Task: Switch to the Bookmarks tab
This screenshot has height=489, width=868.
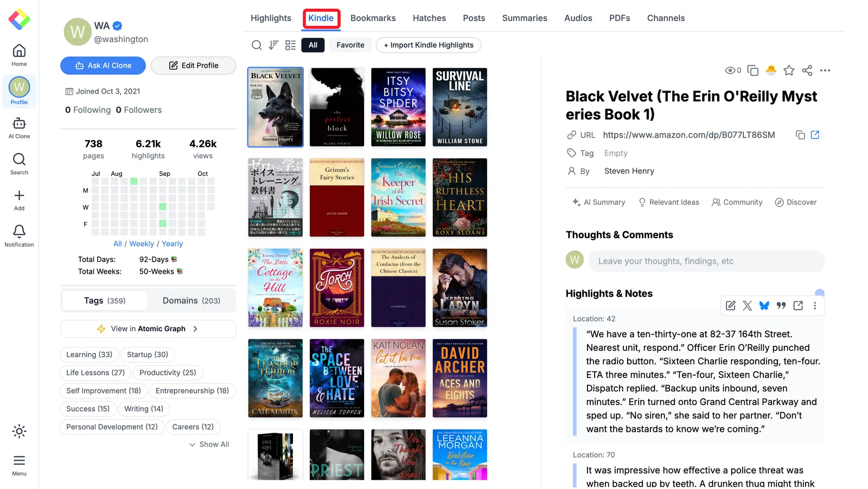Action: [x=373, y=18]
